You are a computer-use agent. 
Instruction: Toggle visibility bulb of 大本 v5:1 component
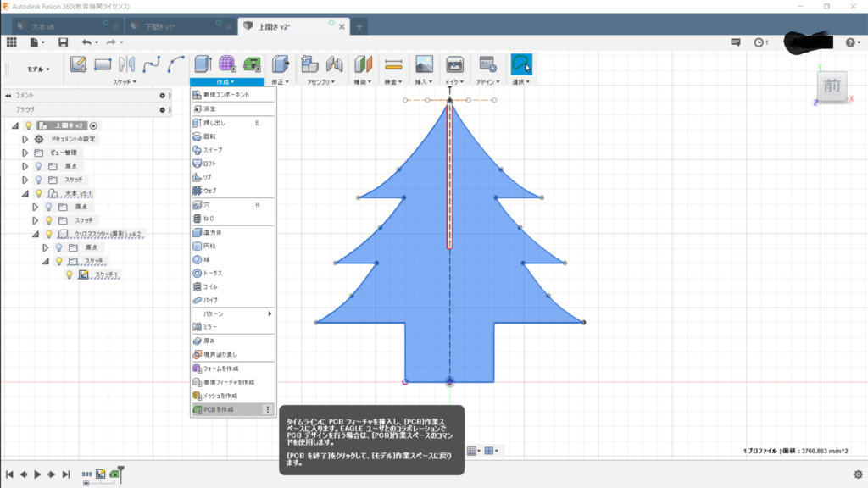[39, 194]
